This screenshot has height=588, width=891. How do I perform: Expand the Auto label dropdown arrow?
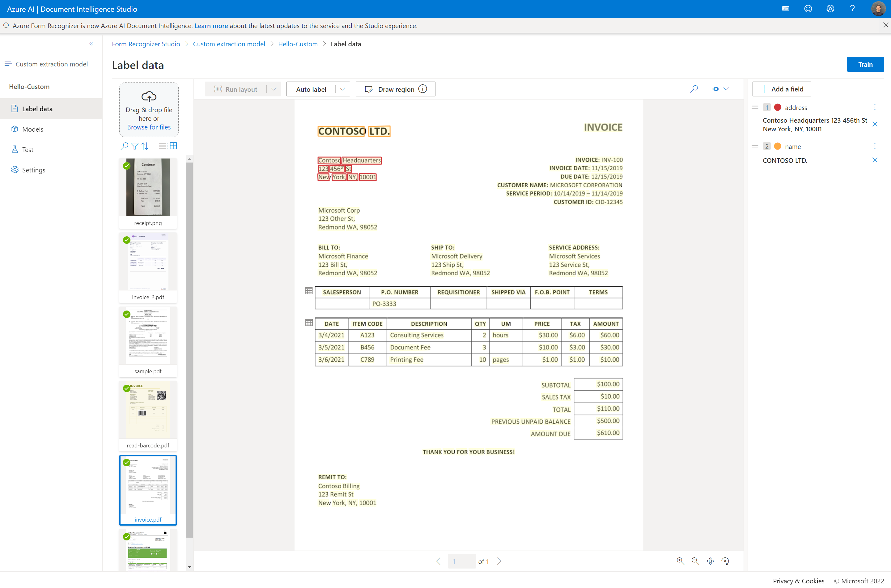(x=342, y=89)
